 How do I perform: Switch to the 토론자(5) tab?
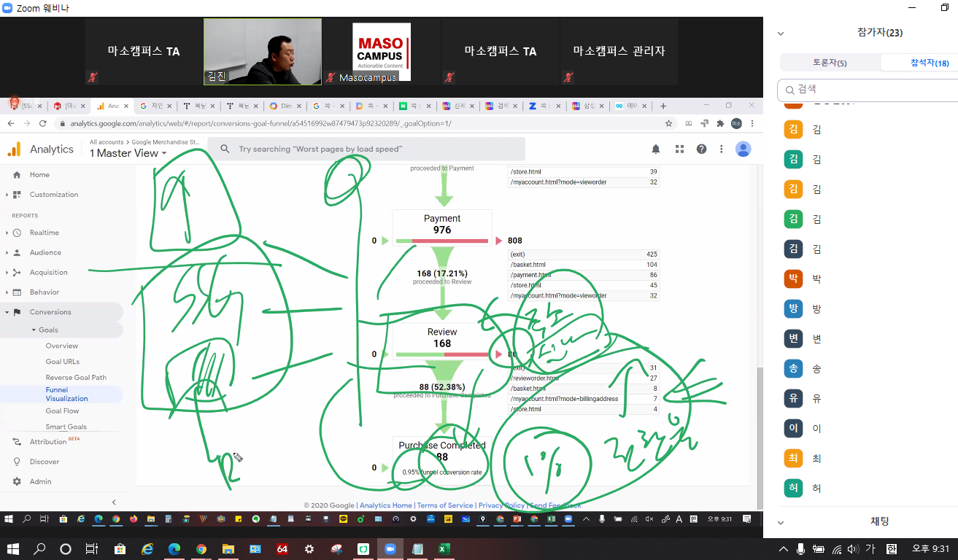[830, 63]
